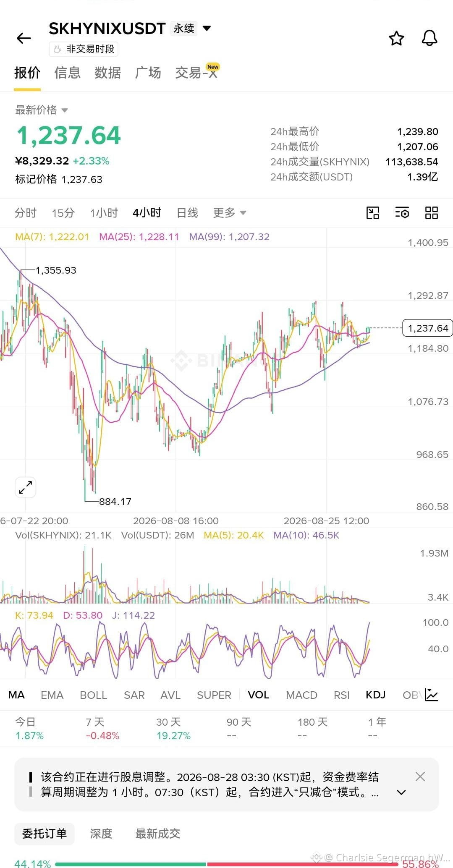Toggle the AVL indicator
Screen dimensions: 453x868
(x=170, y=695)
